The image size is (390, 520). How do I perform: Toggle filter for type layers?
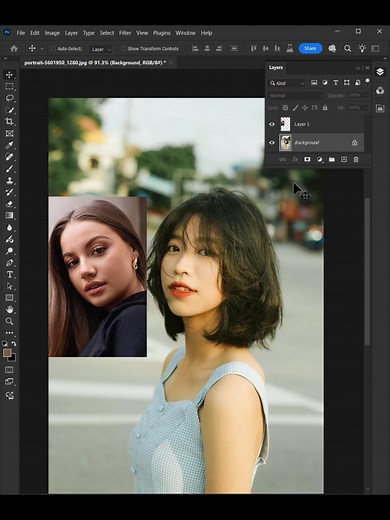[x=336, y=83]
